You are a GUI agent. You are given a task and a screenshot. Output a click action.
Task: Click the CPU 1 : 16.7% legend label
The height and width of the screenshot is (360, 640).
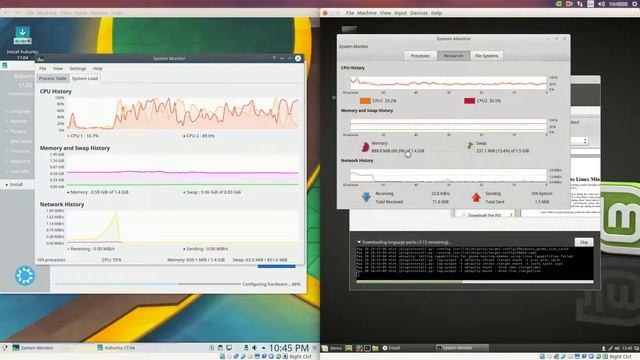pos(83,136)
